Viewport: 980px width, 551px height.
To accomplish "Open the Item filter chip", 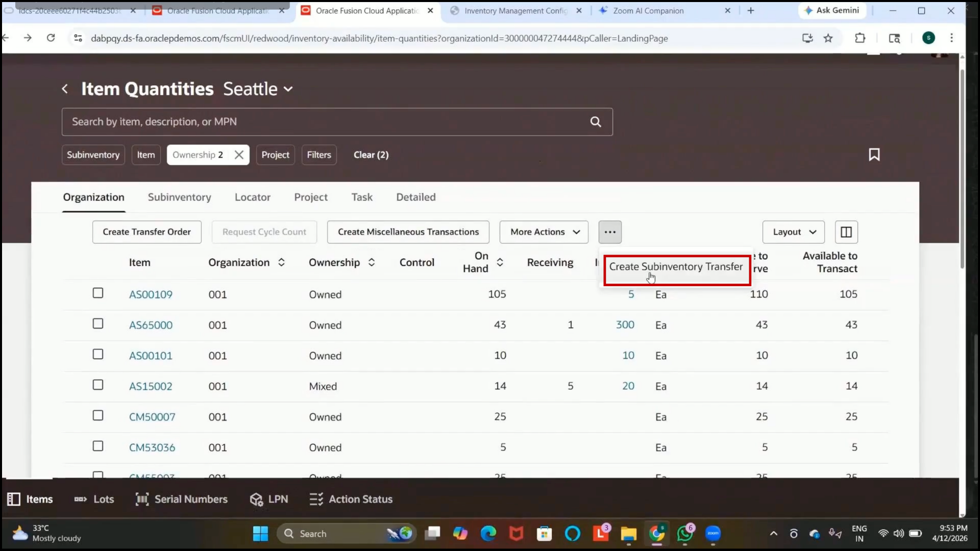I will 146,155.
